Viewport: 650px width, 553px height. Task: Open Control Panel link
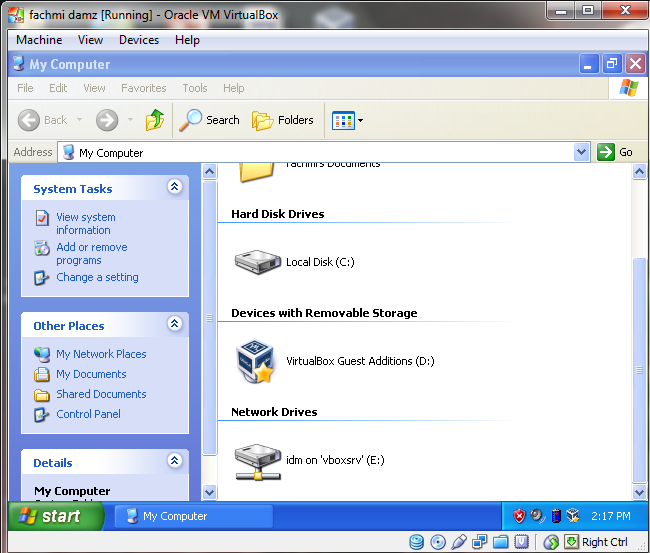(x=88, y=414)
